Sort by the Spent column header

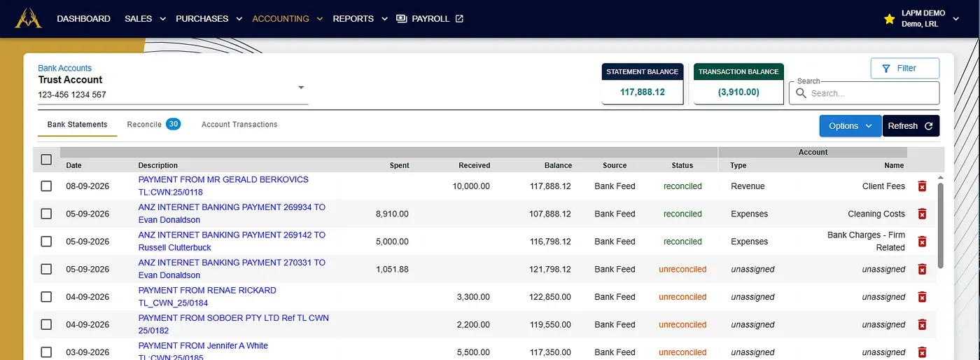400,165
